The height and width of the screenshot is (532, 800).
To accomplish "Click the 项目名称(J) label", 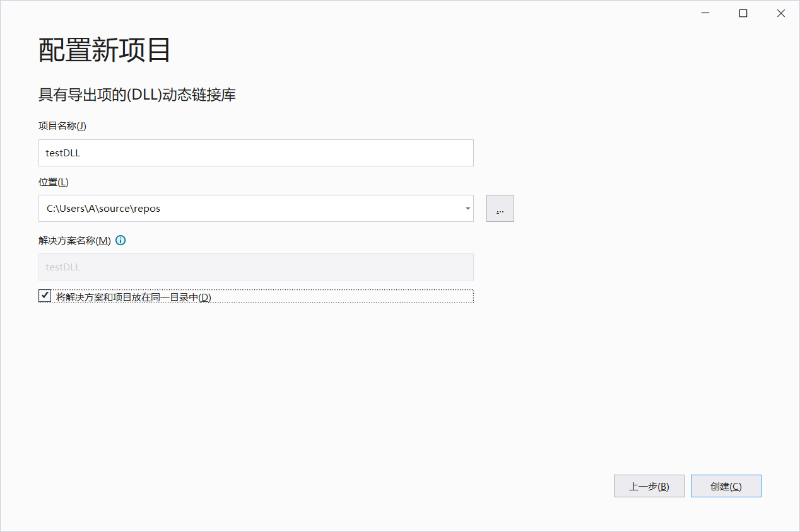I will point(61,125).
